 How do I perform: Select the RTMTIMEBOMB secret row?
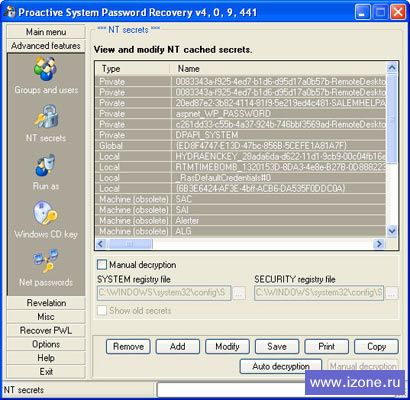click(x=241, y=167)
